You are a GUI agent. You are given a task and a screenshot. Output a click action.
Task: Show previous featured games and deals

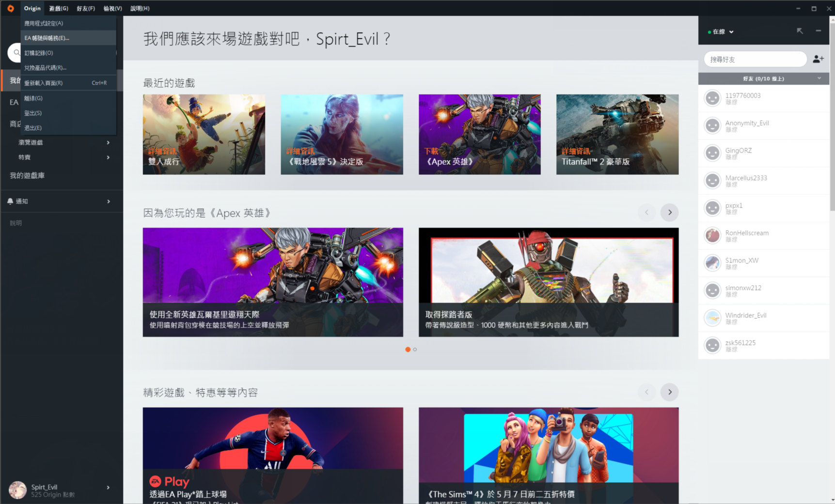pyautogui.click(x=646, y=392)
